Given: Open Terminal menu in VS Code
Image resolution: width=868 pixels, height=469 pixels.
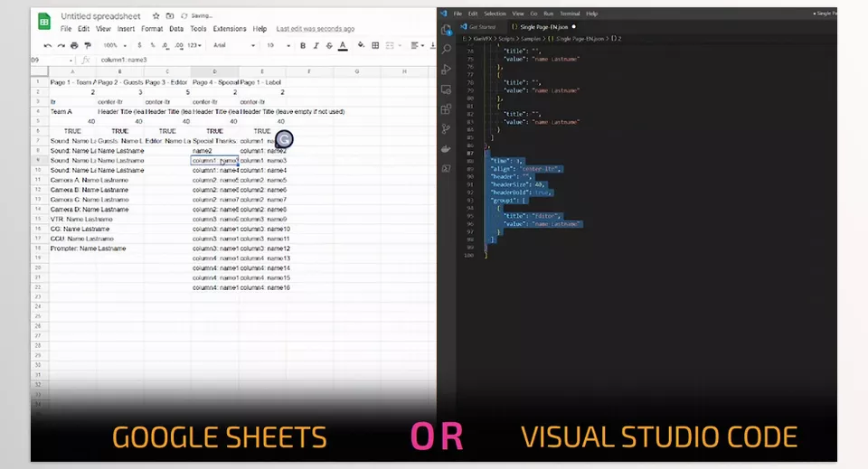Looking at the screenshot, I should click(x=570, y=14).
